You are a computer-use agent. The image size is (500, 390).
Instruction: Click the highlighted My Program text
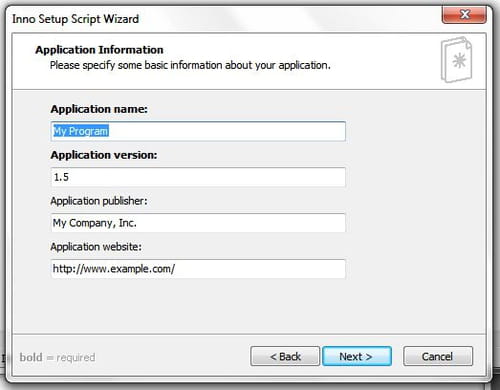81,131
